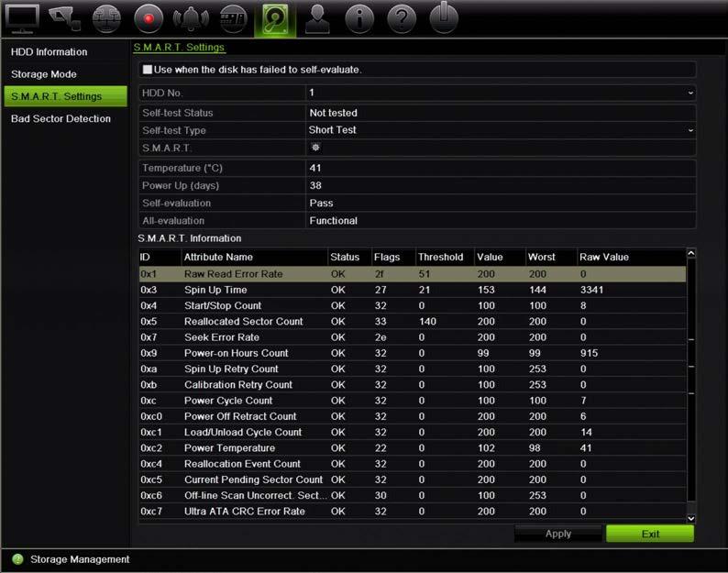Open the HDD No. dropdown

[x=501, y=93]
